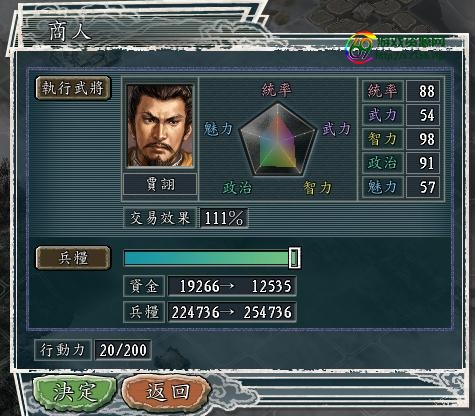The height and width of the screenshot is (416, 475).
Task: Click the 兵糧 amount field
Action: tap(232, 312)
